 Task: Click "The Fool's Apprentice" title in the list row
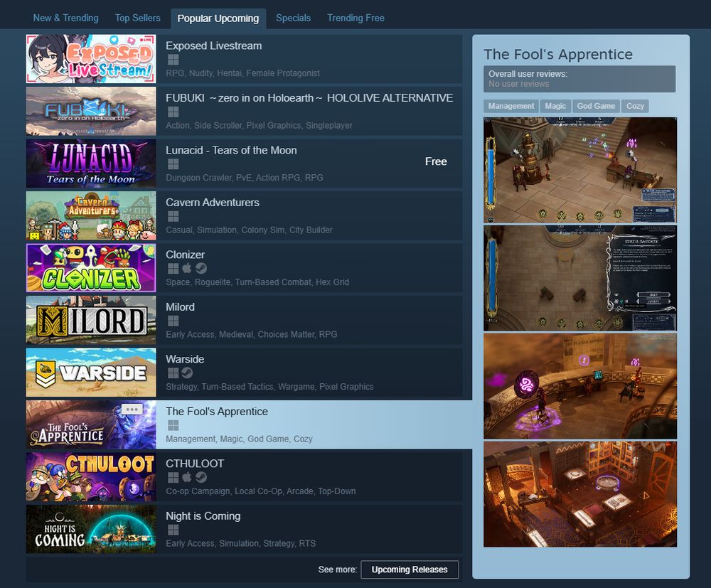coord(217,412)
